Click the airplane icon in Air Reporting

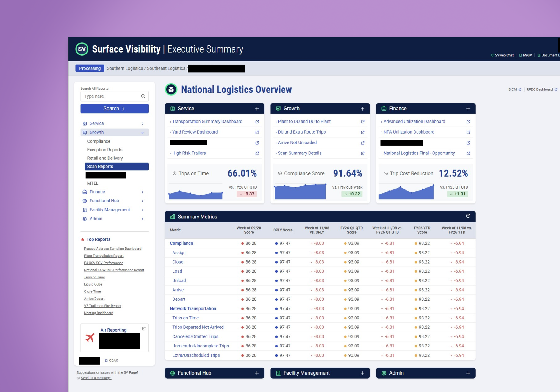[89, 338]
